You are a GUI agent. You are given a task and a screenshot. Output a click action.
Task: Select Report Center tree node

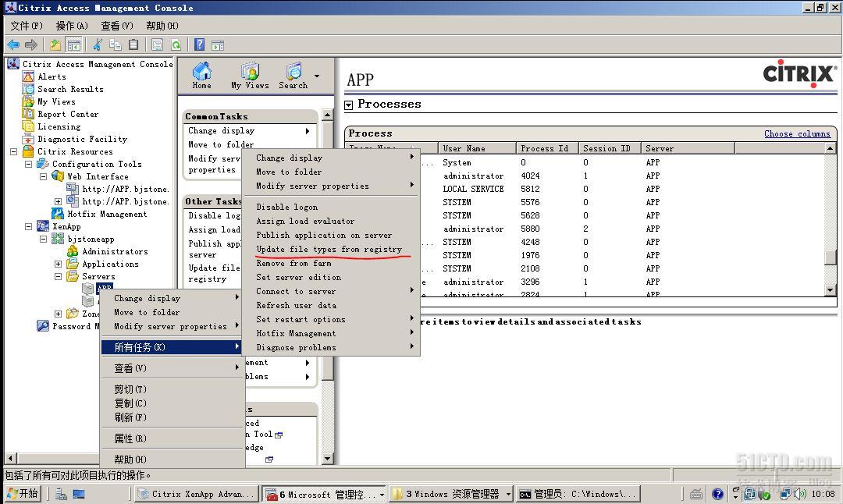click(x=68, y=114)
